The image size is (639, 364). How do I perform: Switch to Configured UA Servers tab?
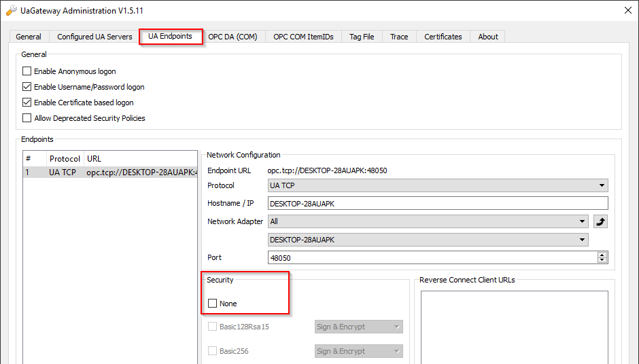click(x=94, y=37)
